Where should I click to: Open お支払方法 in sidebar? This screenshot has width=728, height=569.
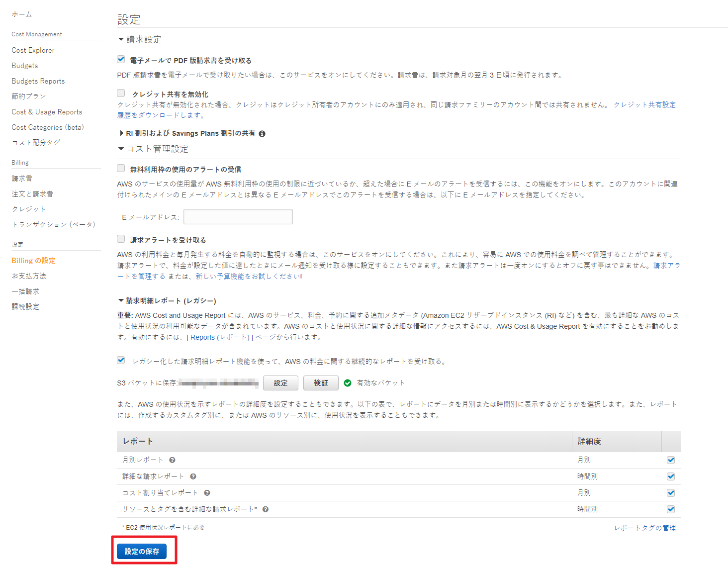pos(29,276)
